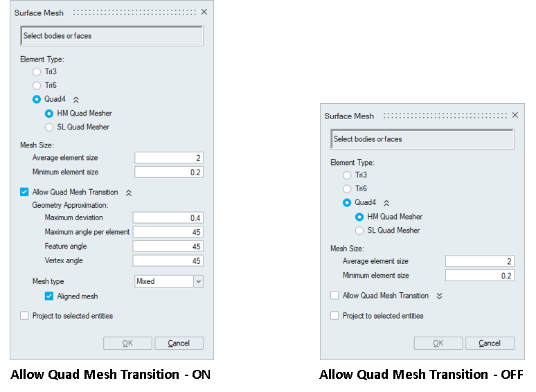536x392 pixels.
Task: Enable Project to selected entities in right dialog
Action: coord(334,316)
